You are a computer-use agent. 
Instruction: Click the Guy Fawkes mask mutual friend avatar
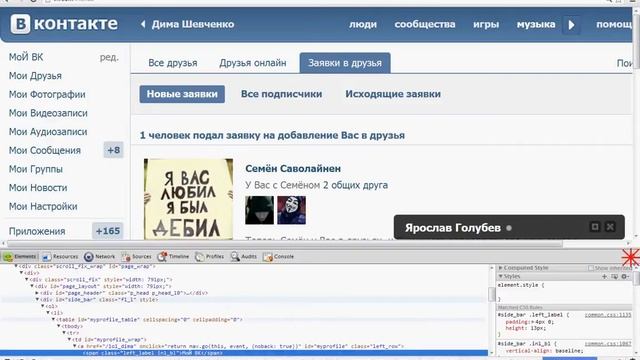[291, 210]
